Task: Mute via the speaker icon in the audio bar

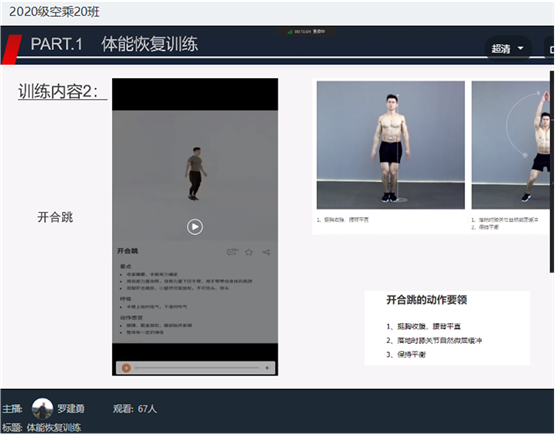Action: pos(267,368)
